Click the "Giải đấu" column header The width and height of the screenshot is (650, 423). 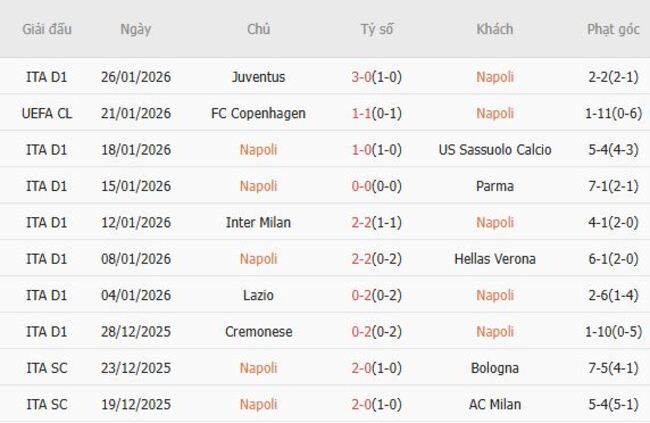(x=46, y=29)
